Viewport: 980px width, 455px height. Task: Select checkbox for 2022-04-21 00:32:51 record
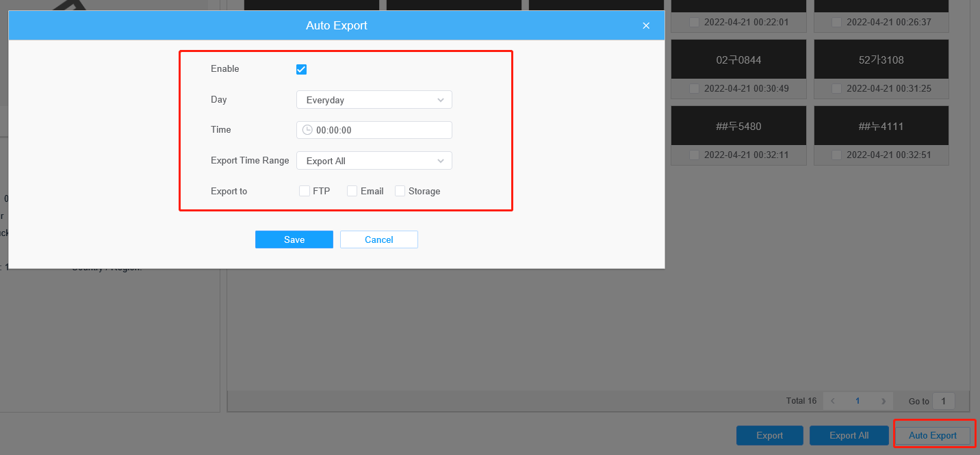click(836, 155)
